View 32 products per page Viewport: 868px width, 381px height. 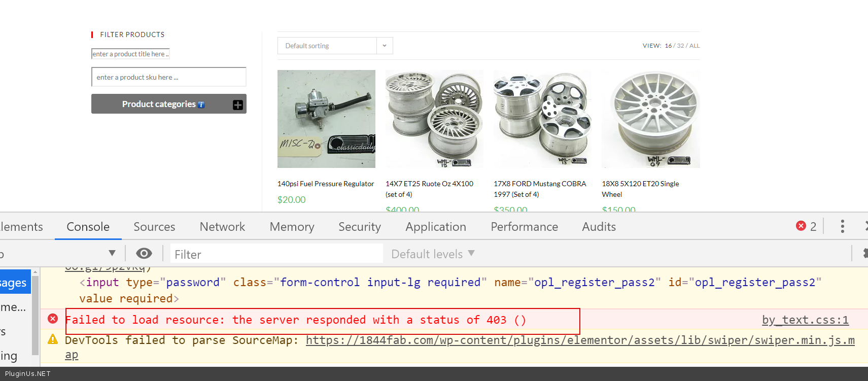[x=680, y=46]
